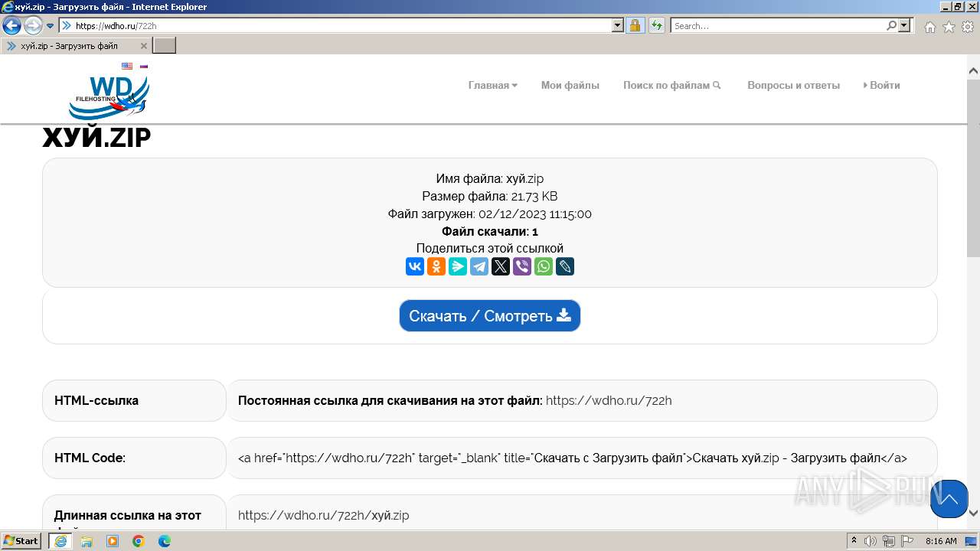Refresh the page with the refresh icon
980x551 pixels.
[656, 25]
